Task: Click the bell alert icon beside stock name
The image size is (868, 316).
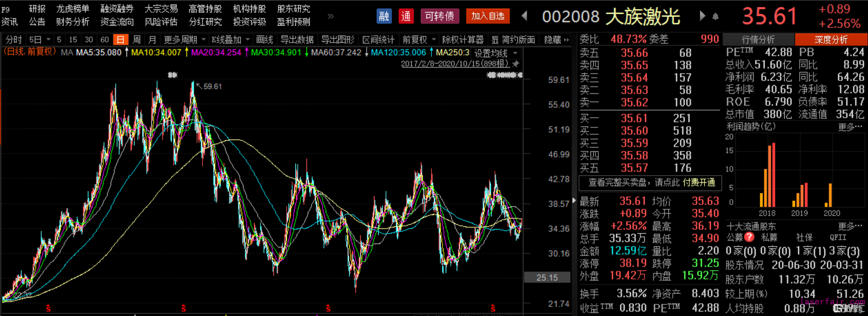Action: tap(715, 17)
